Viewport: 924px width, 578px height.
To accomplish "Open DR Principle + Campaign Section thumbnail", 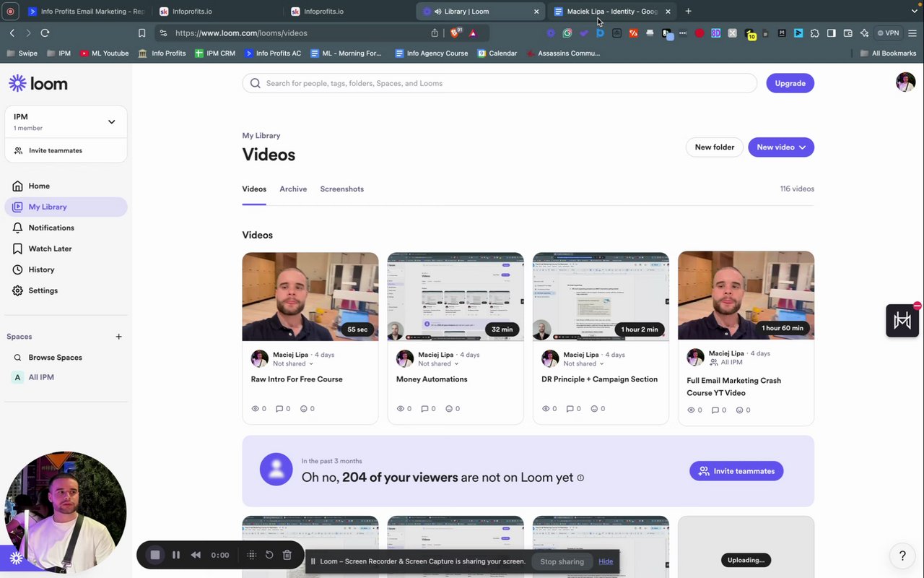I will 601,296.
